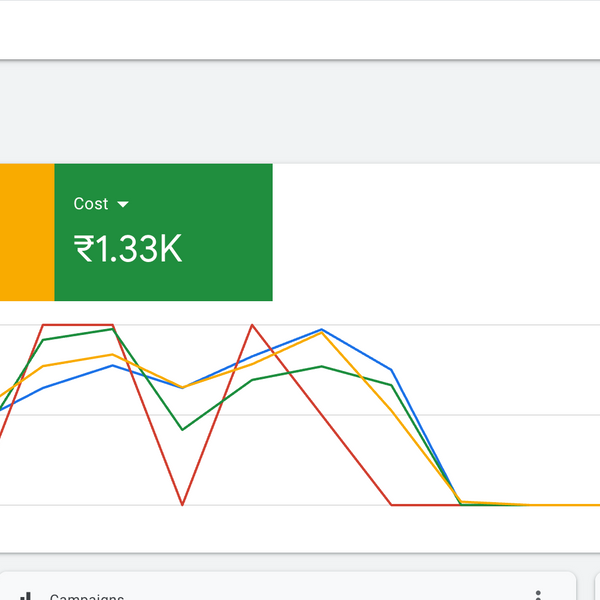Click the blue line's highest peak

pos(321,329)
